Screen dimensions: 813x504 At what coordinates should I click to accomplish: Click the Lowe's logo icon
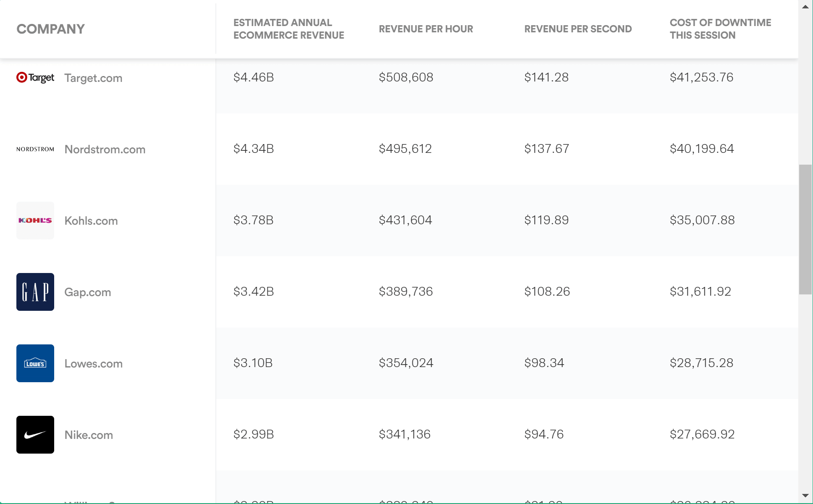[x=35, y=363]
